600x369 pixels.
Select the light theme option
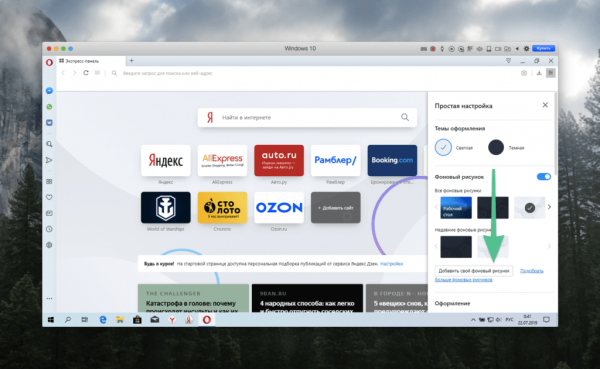click(443, 147)
